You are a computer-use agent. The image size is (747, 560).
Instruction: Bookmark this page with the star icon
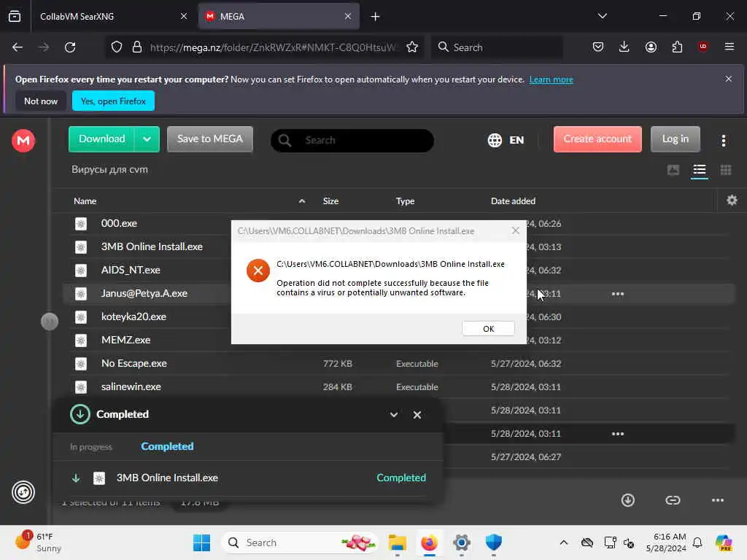point(412,47)
